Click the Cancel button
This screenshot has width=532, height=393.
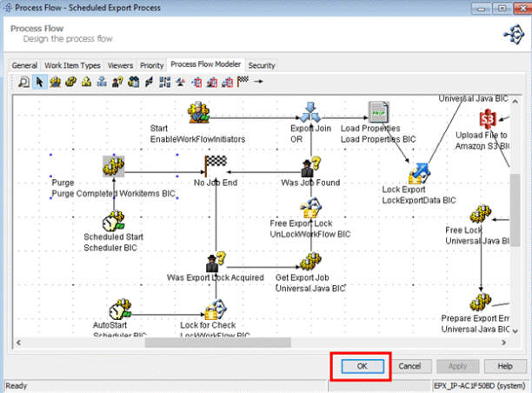(x=409, y=367)
